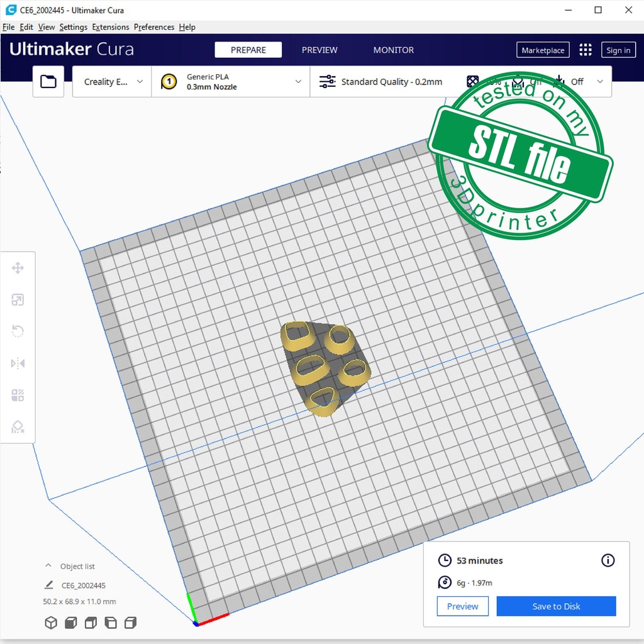The image size is (644, 644).
Task: Open file folder icon
Action: (x=48, y=82)
